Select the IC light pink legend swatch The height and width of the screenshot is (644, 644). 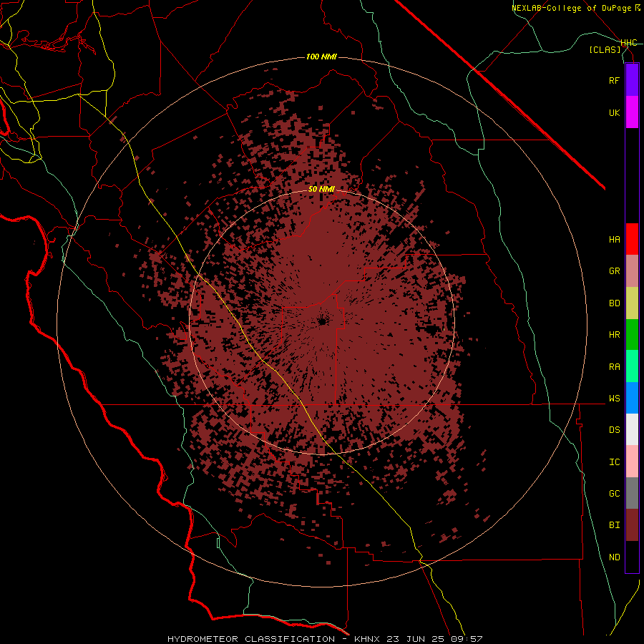[x=632, y=462]
